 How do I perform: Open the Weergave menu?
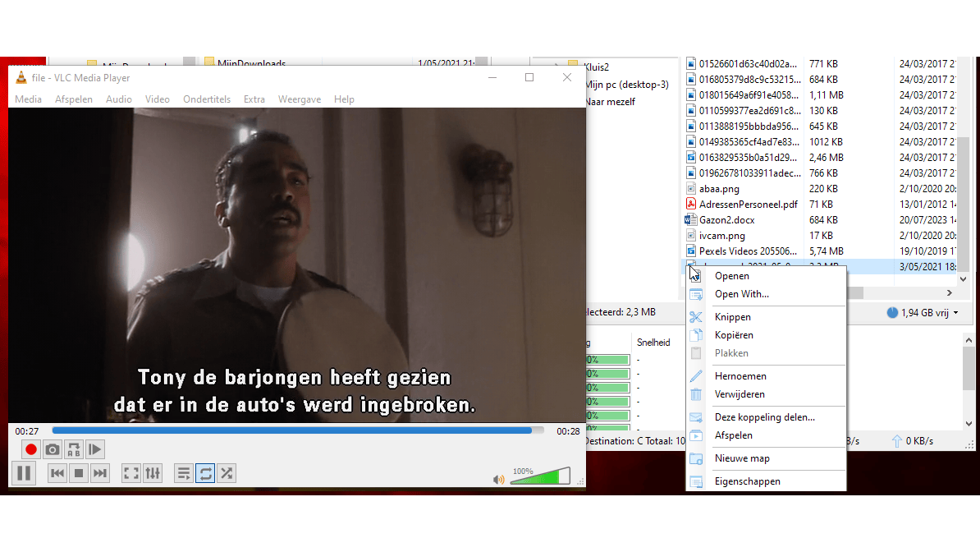point(300,99)
